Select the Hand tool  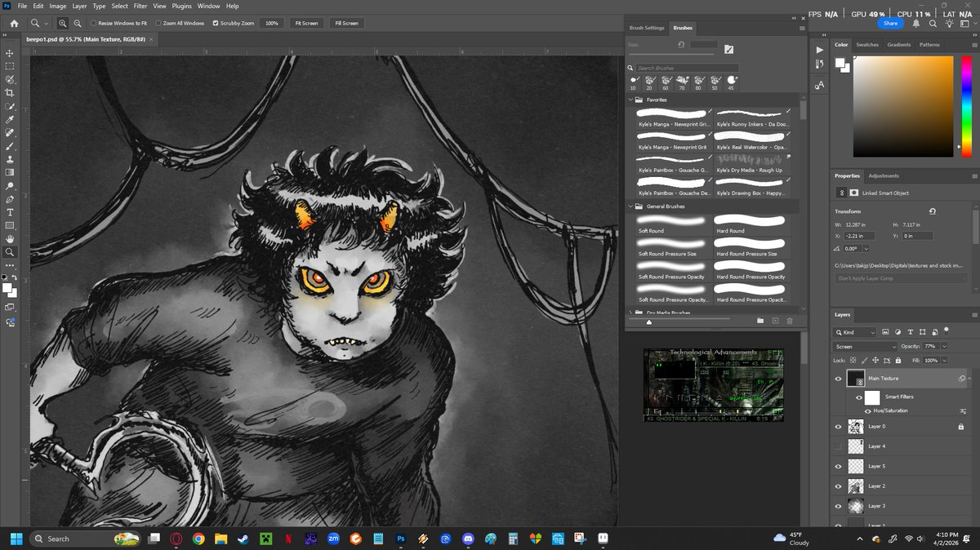click(x=10, y=239)
